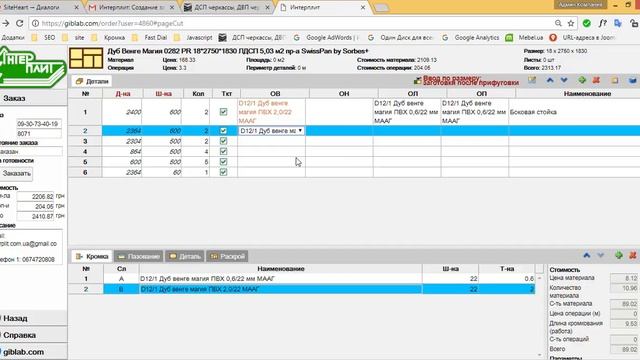Open the translate extension icon

tap(618, 23)
